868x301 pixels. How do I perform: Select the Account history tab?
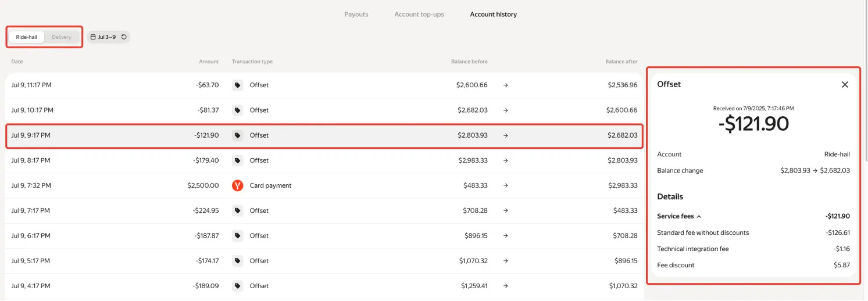tap(493, 15)
